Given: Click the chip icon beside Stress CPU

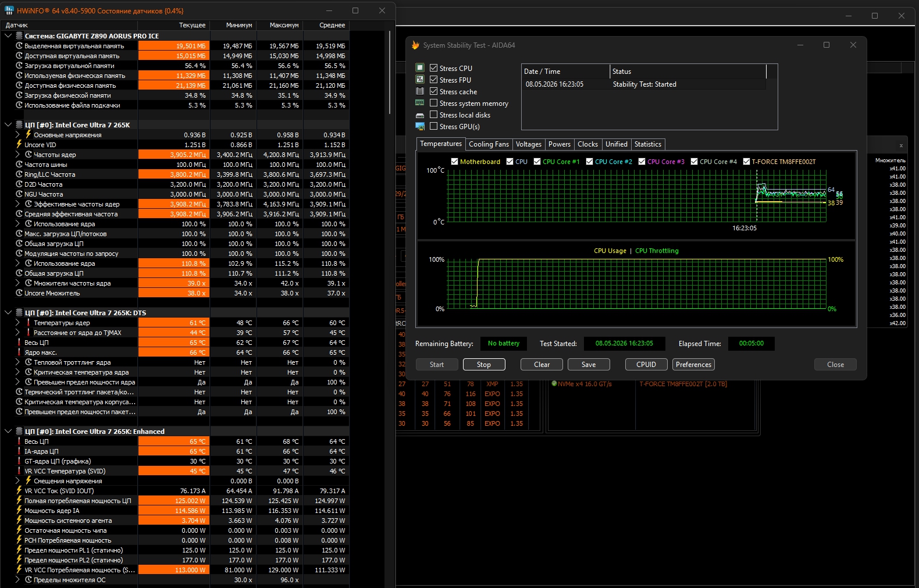Looking at the screenshot, I should point(420,68).
